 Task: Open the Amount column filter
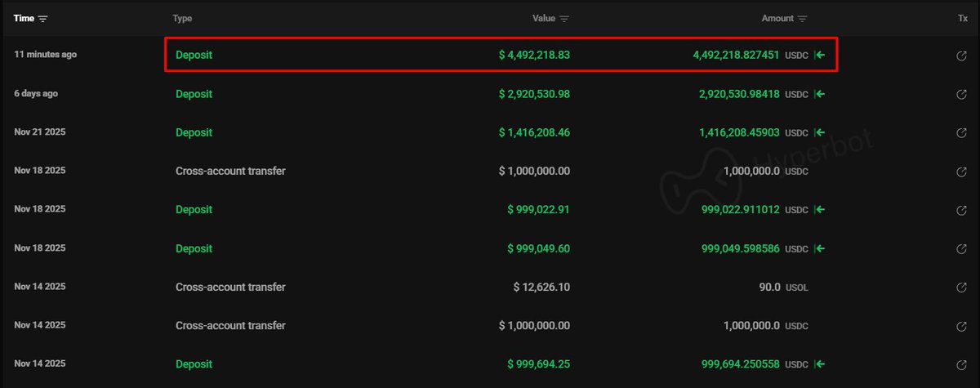pos(803,18)
